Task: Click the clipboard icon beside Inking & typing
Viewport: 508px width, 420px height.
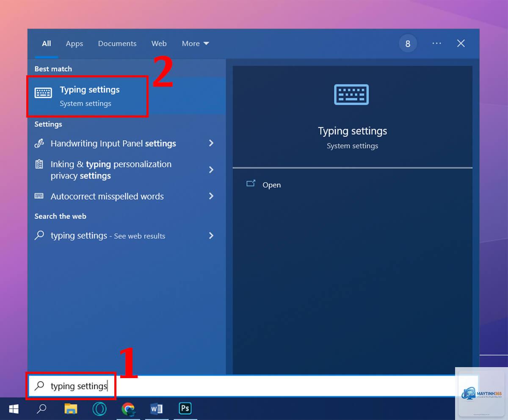Action: [x=39, y=165]
